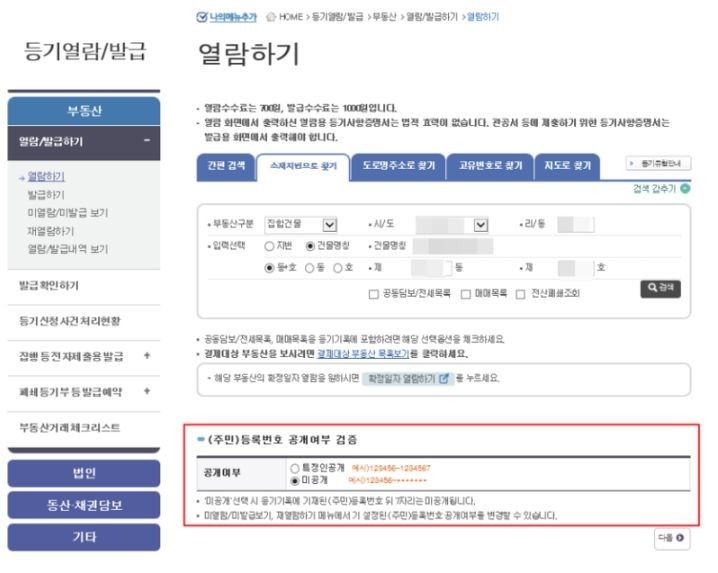Open 열람/발급내역 보기 in sidebar

[68, 249]
